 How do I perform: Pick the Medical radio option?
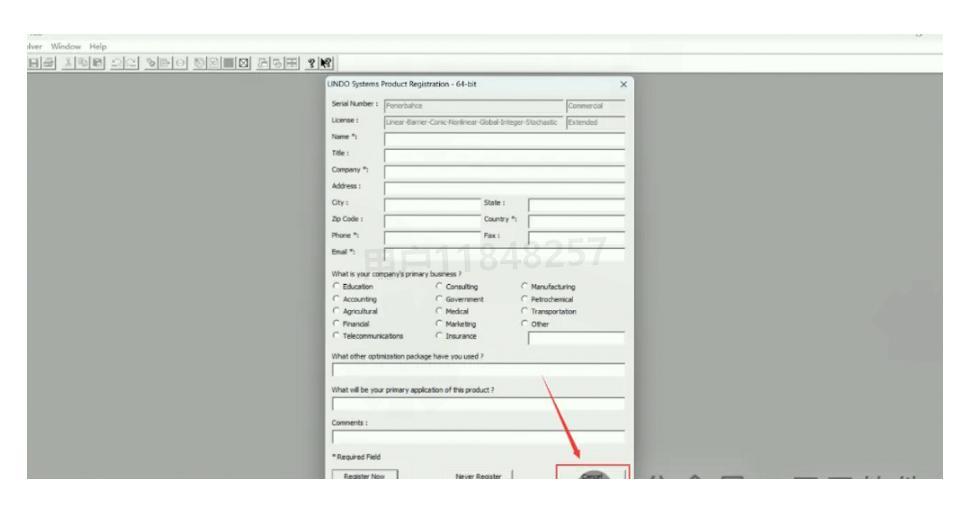click(x=439, y=311)
